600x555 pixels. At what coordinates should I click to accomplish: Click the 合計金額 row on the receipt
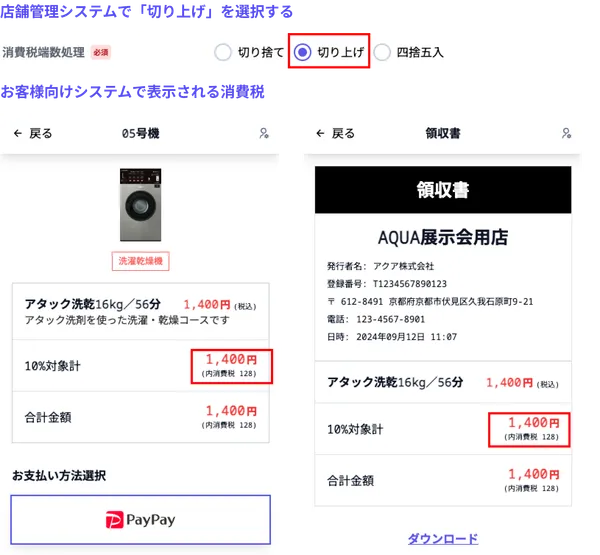coord(442,479)
